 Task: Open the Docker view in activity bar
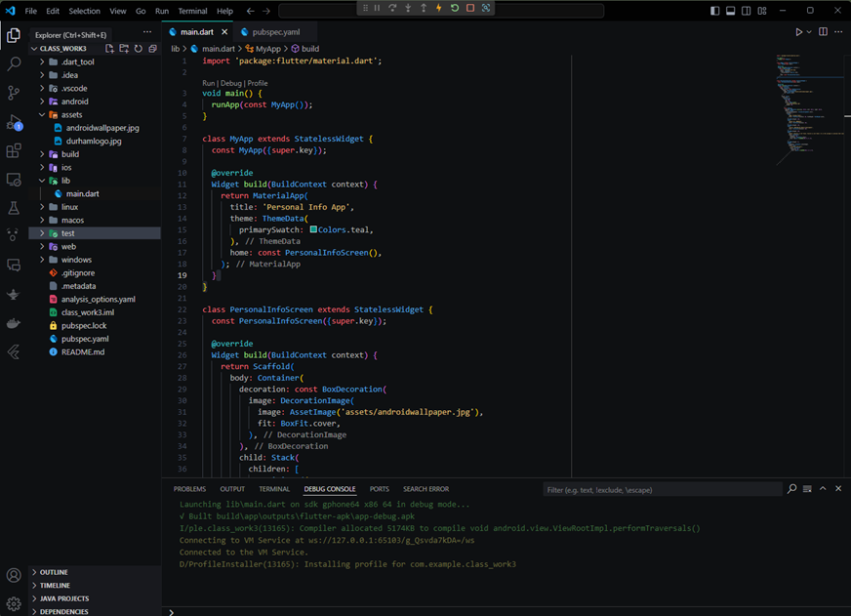tap(14, 323)
